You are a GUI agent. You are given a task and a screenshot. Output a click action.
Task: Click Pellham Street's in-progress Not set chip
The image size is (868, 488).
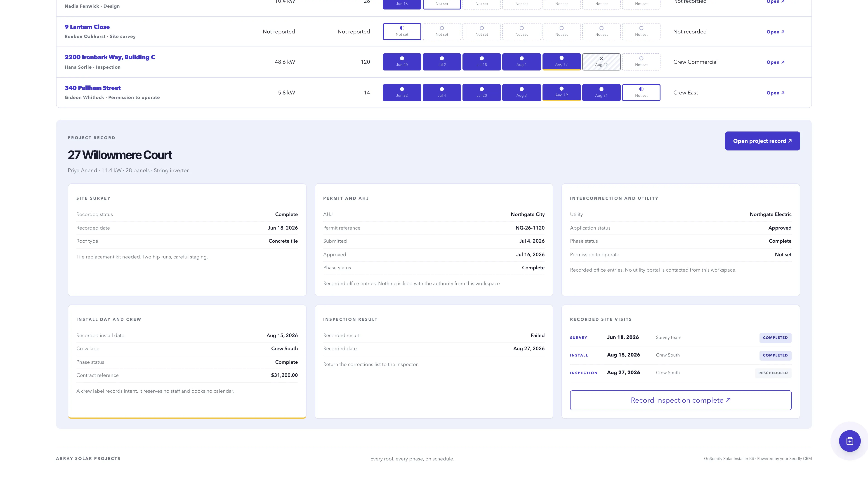[641, 93]
